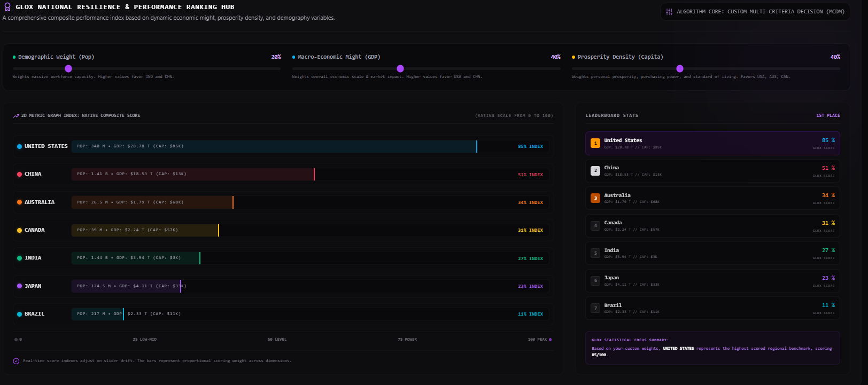The height and width of the screenshot is (385, 868).
Task: Click the 51% INDEX value for China
Action: 530,175
